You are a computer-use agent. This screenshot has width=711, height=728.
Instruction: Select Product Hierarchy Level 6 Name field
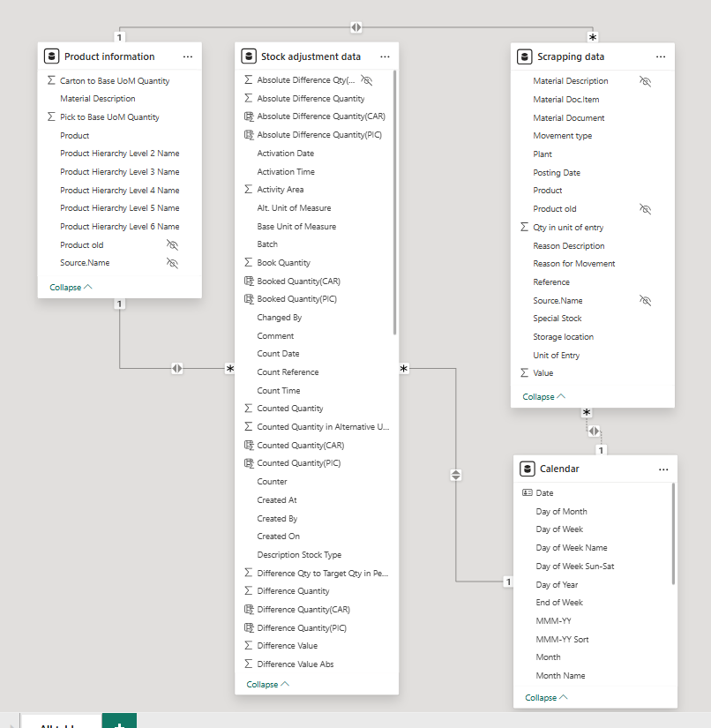(x=120, y=227)
